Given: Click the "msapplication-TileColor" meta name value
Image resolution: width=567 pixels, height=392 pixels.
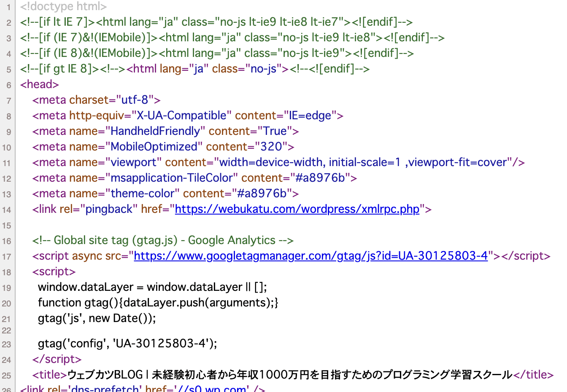Looking at the screenshot, I should point(171,178).
